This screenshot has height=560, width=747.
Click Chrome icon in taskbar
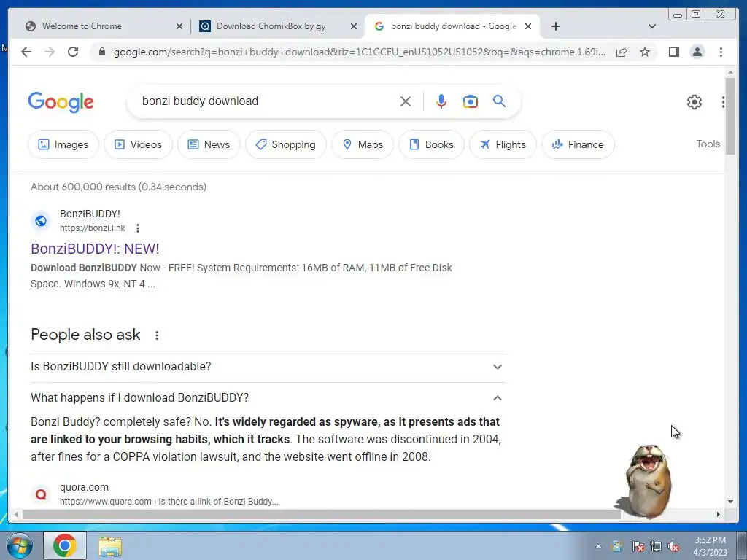click(x=65, y=545)
